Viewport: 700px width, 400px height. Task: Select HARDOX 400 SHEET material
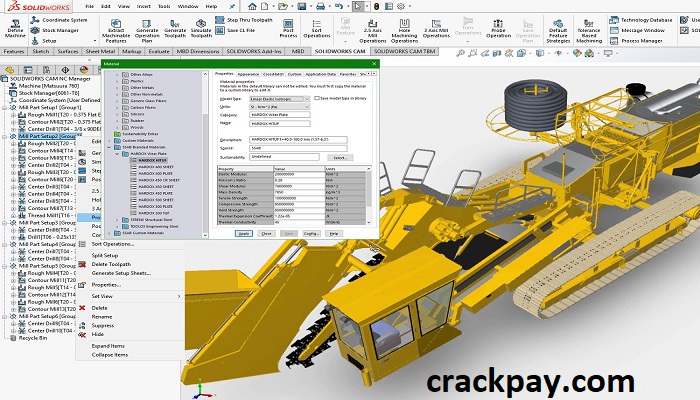tap(155, 167)
